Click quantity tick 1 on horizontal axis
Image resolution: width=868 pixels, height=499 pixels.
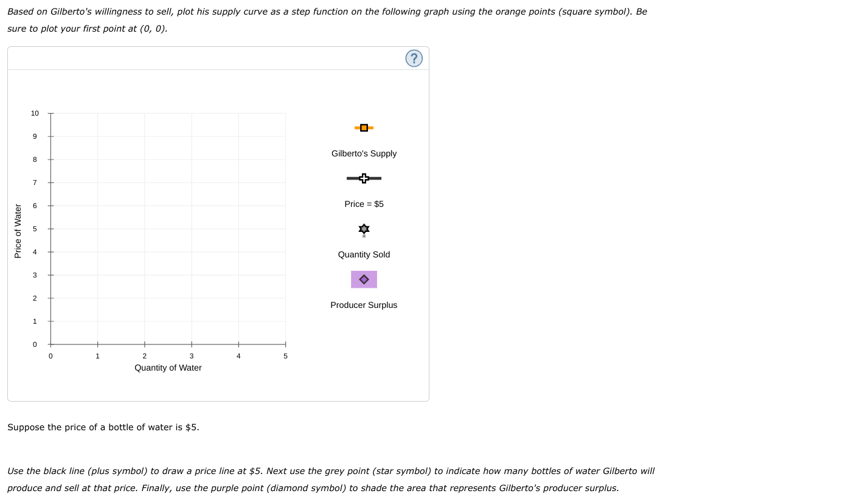point(97,356)
